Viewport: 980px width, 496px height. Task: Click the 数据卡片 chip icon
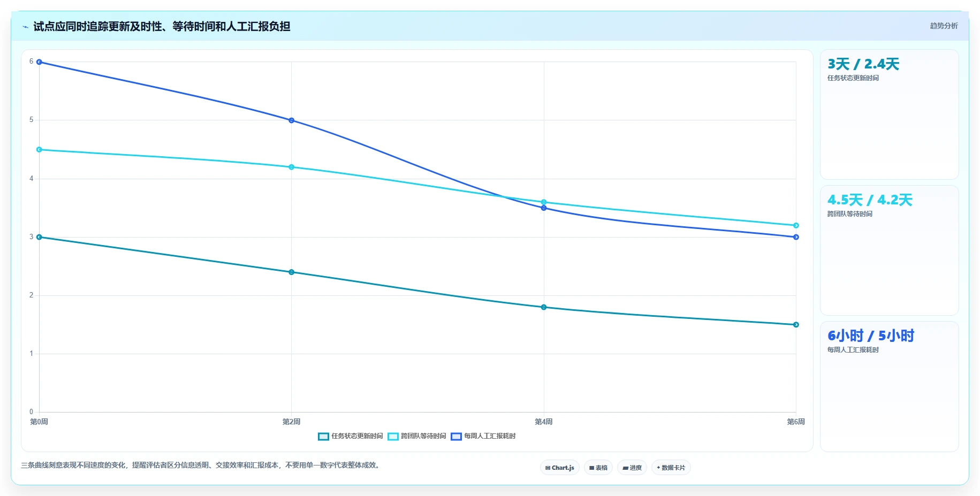click(658, 468)
